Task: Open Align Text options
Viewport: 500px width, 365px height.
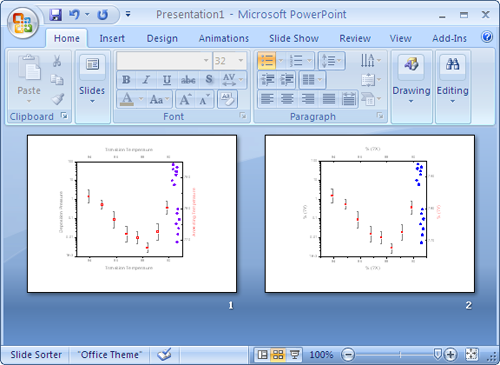Action: click(x=371, y=80)
